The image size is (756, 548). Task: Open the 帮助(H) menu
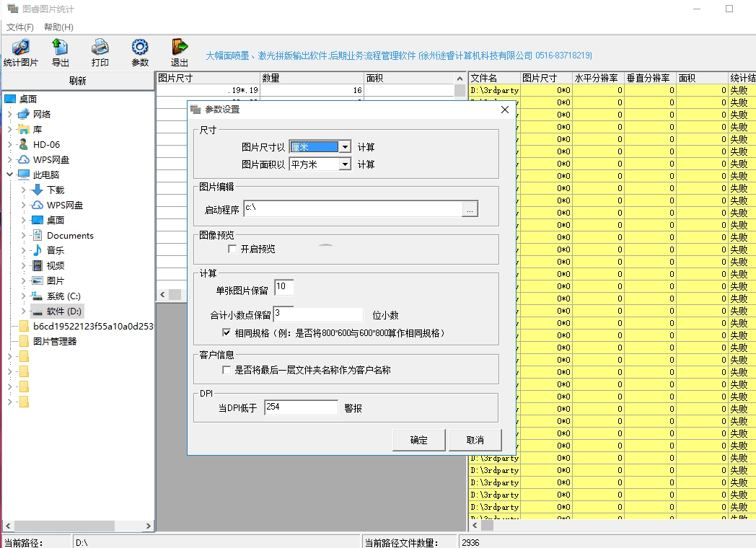pyautogui.click(x=58, y=27)
